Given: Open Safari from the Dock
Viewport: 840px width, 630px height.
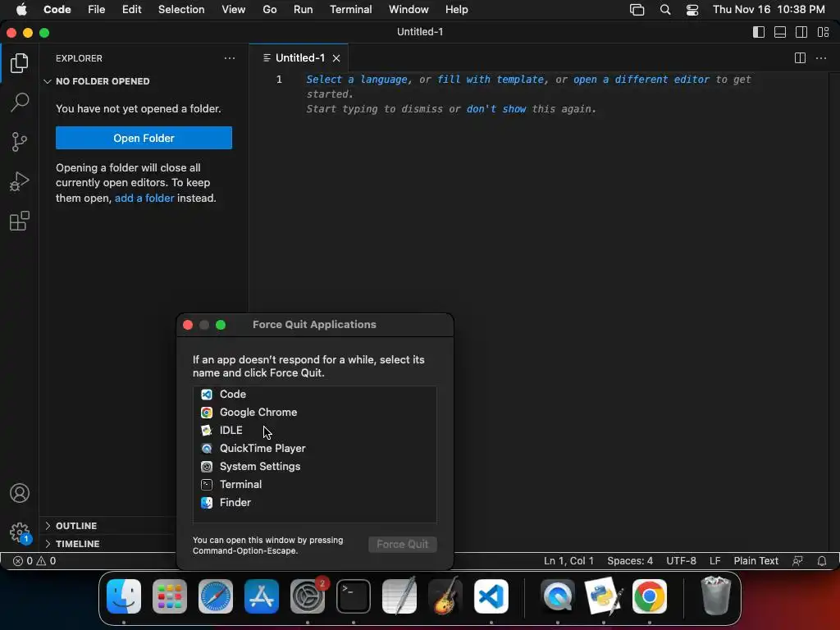Looking at the screenshot, I should [216, 596].
